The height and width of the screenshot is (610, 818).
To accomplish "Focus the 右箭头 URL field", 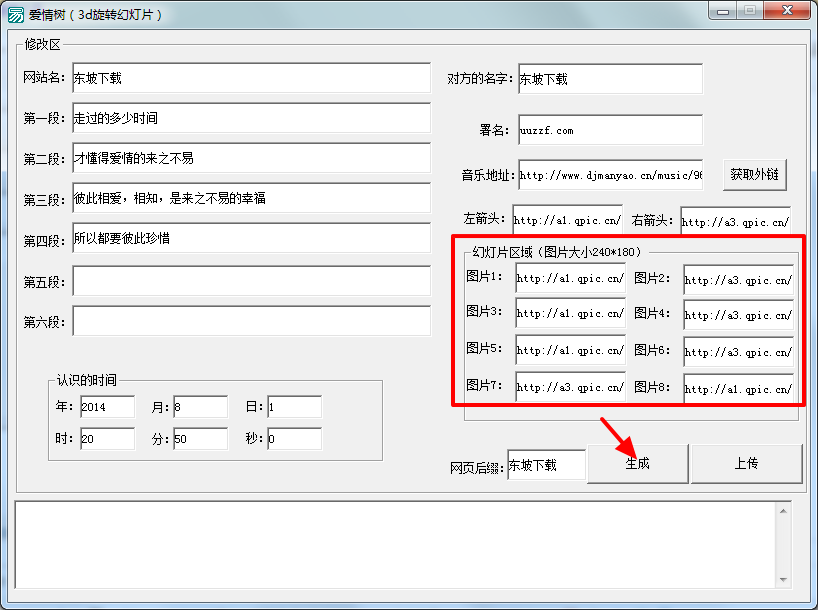I will coord(736,221).
